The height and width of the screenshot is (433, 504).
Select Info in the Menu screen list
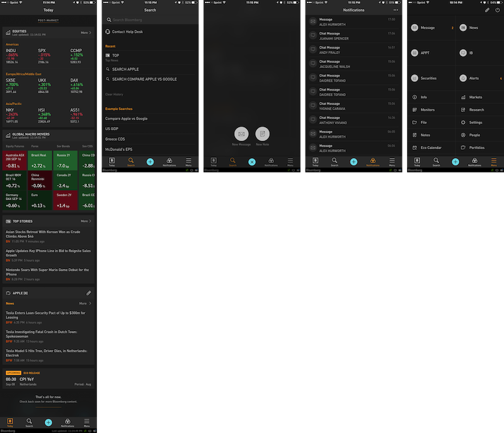431,97
